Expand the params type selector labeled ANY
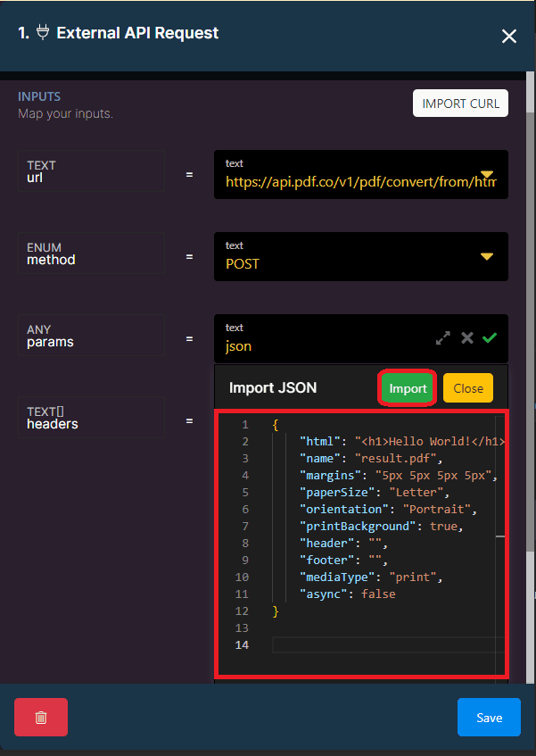Viewport: 536px width, 756px height. coord(92,335)
